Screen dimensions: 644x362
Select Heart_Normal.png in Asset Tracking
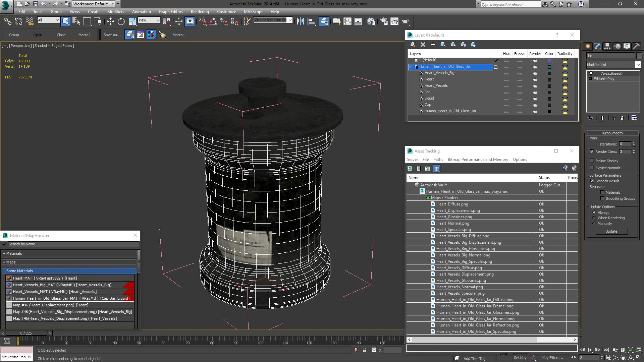(x=452, y=223)
